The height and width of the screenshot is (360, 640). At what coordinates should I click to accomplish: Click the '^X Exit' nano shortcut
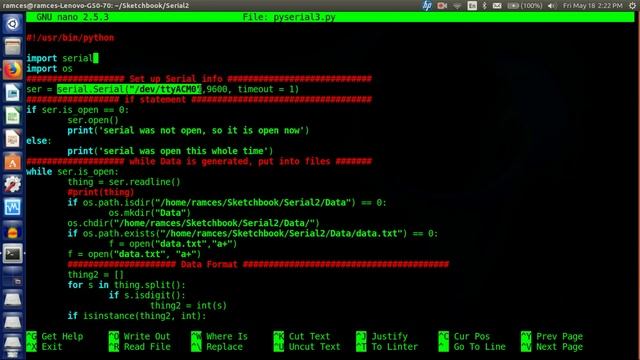click(x=44, y=347)
